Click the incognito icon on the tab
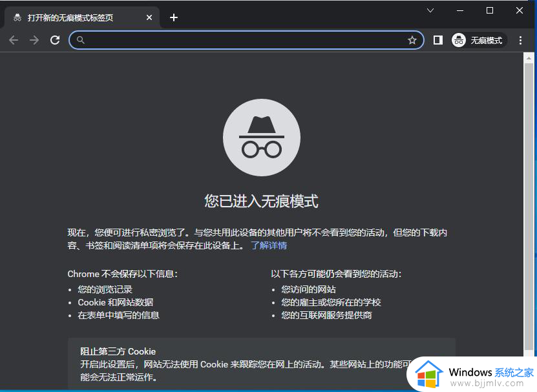This screenshot has height=392, width=537. (x=17, y=17)
